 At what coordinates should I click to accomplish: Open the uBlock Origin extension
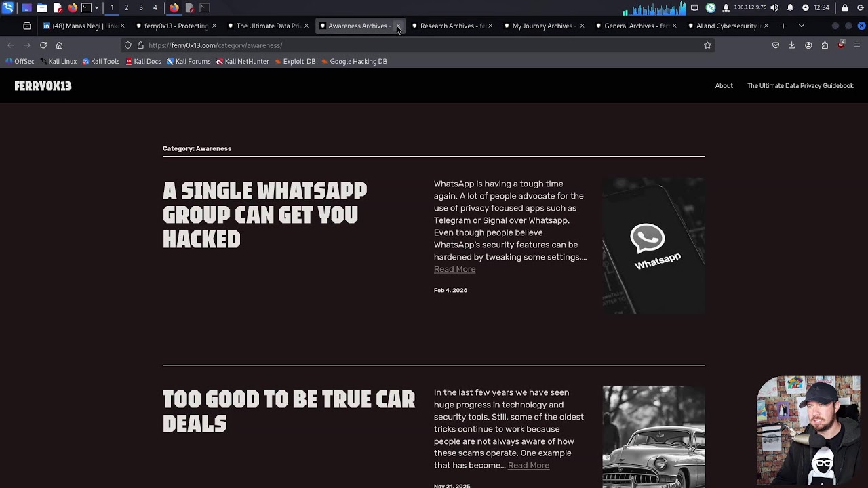(841, 45)
